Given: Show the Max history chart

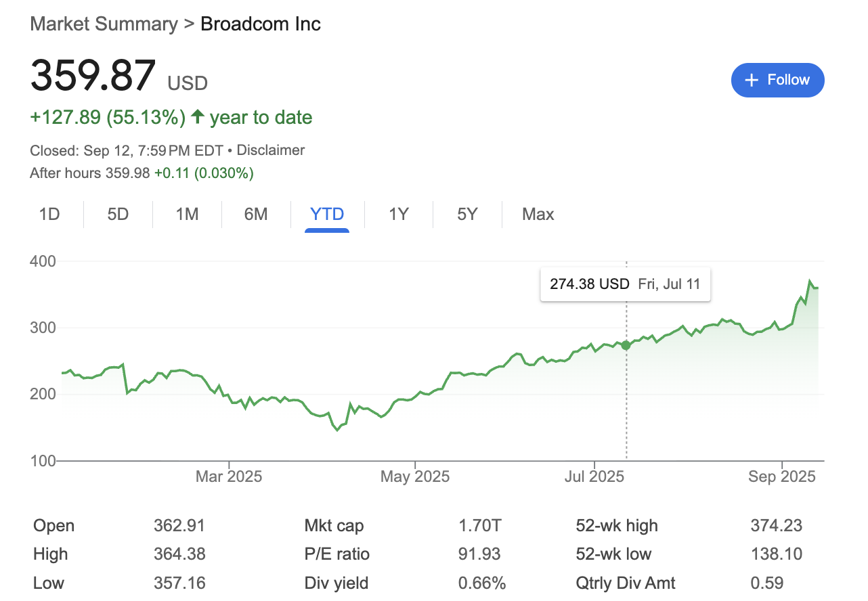Looking at the screenshot, I should 538,215.
